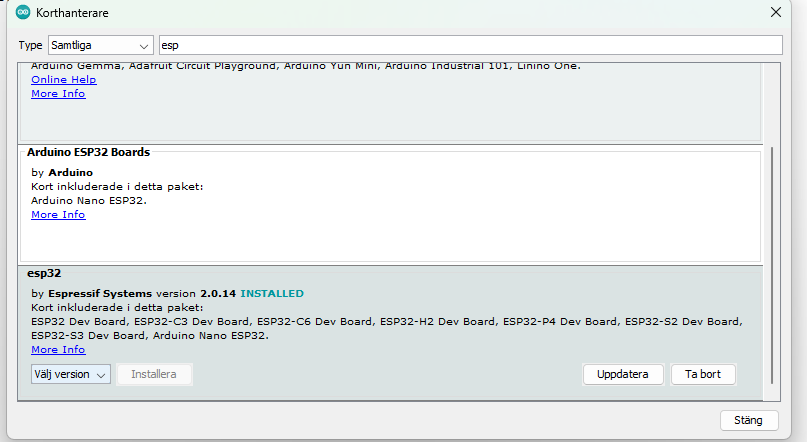807x442 pixels.
Task: Open More Info under Arduino AVR boards entry
Action: (58, 94)
